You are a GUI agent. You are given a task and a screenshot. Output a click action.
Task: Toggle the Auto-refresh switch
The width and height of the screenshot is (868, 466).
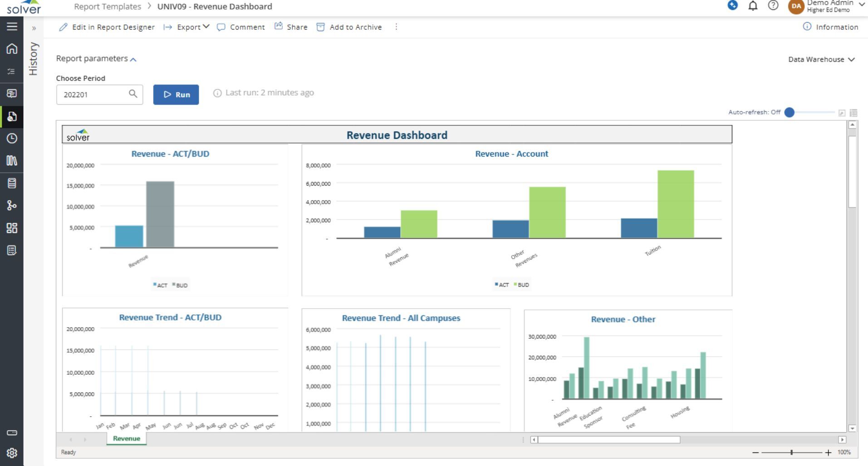(790, 113)
